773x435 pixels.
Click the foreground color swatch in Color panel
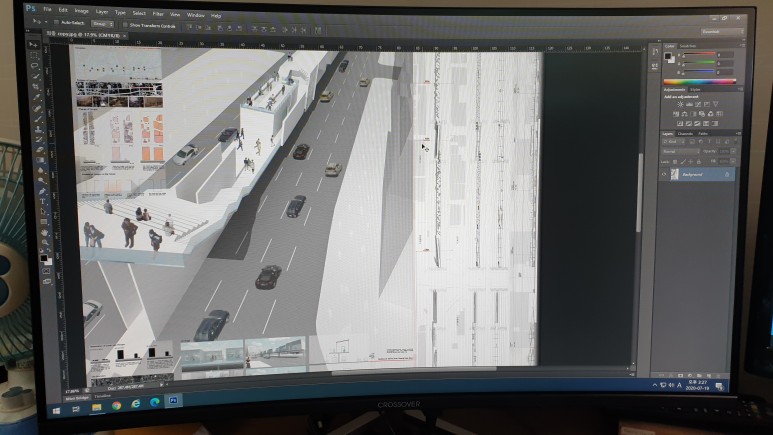coord(669,56)
